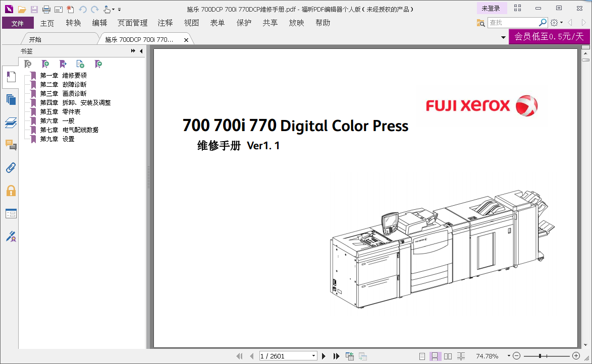Go to last page button
The height and width of the screenshot is (364, 592).
pos(337,356)
